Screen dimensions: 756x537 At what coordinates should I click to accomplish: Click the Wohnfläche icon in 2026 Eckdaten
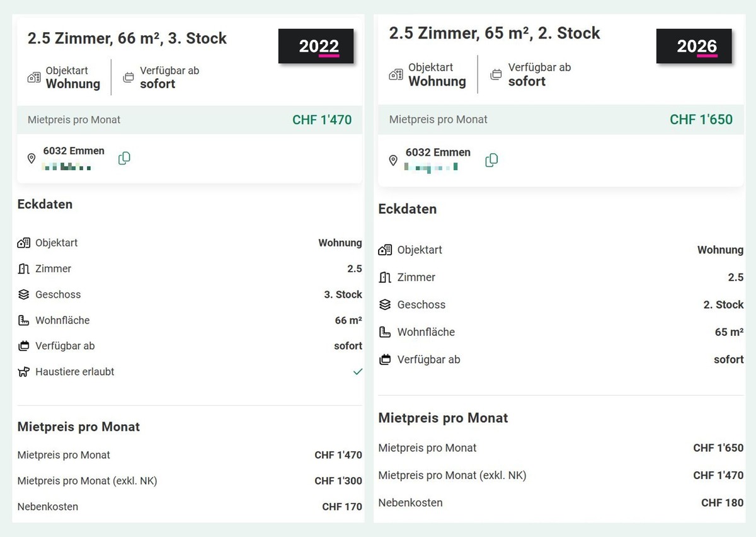point(385,332)
